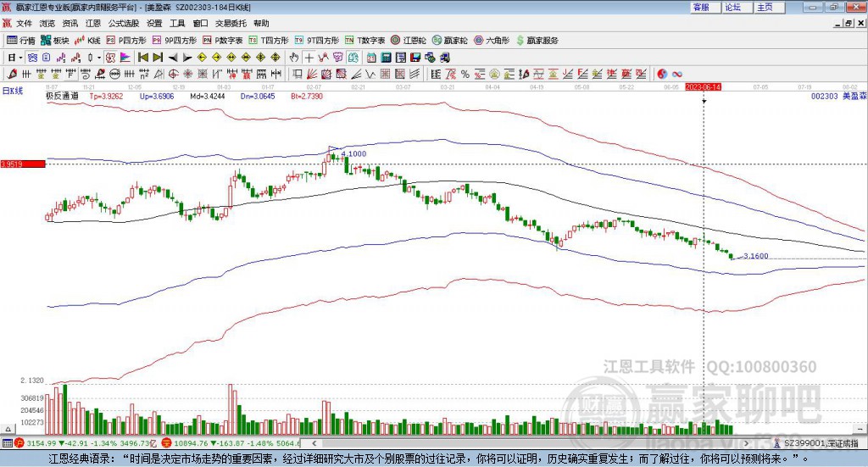The height and width of the screenshot is (467, 868).
Task: Click the 极反通道 indicator name
Action: click(x=62, y=96)
